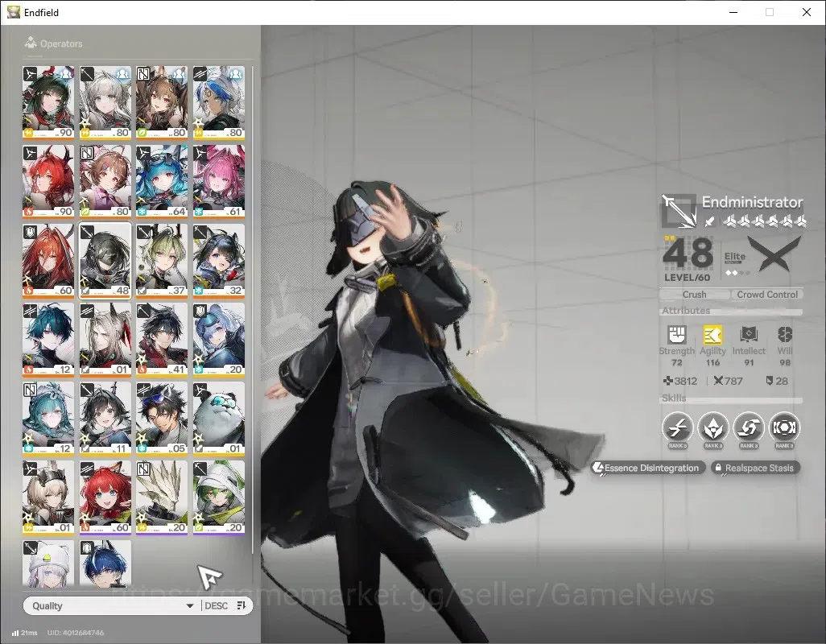
Task: Open the blue-haired operator at level 64
Action: tap(163, 181)
